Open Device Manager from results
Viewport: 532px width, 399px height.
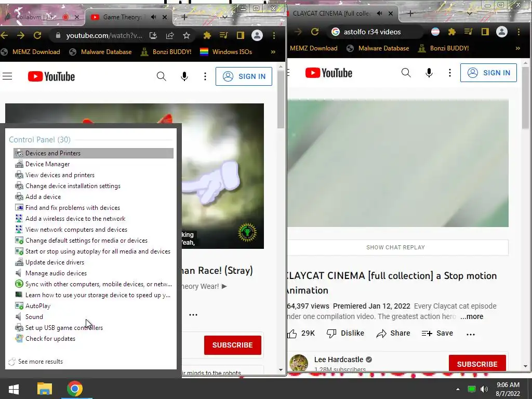47,164
